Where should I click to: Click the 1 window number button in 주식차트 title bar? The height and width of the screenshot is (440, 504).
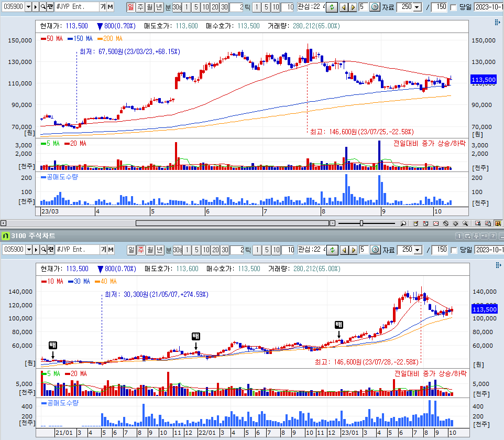[459, 236]
